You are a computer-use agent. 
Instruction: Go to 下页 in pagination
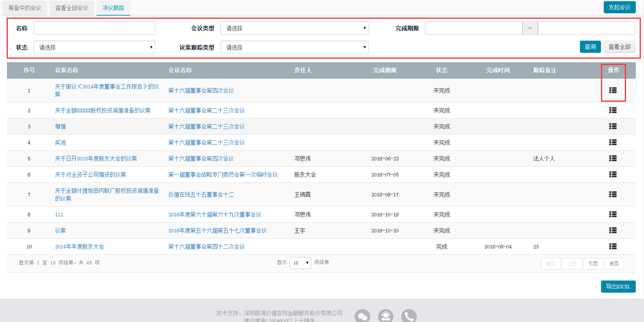tap(593, 263)
